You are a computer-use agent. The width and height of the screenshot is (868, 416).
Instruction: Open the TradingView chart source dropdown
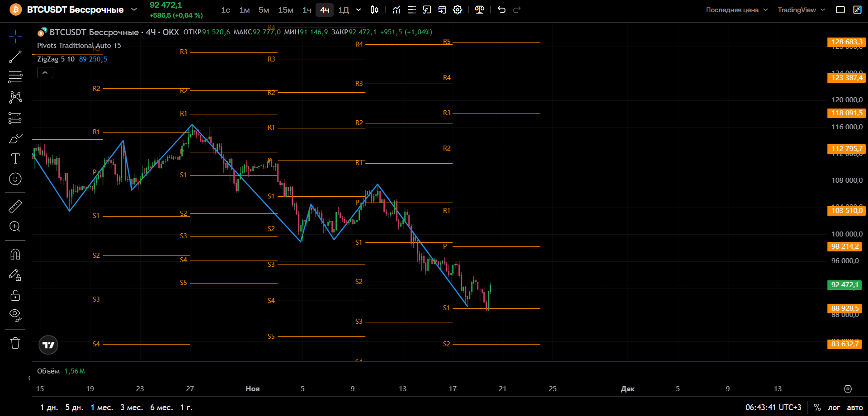(x=802, y=10)
